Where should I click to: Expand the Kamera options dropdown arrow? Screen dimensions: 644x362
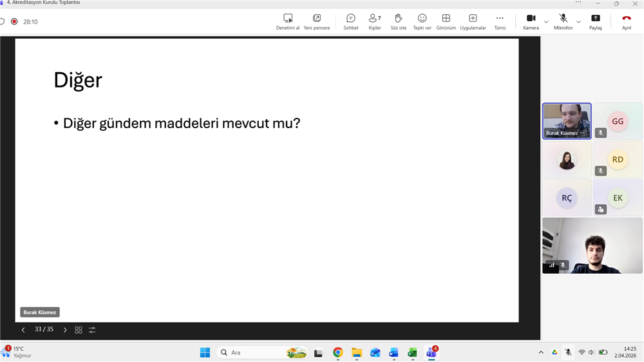(x=546, y=22)
